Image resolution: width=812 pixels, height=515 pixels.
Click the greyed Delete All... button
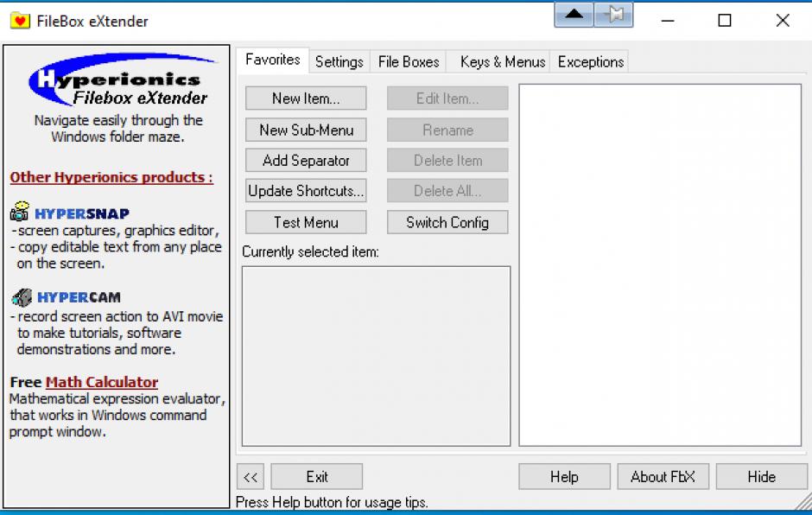pyautogui.click(x=447, y=191)
